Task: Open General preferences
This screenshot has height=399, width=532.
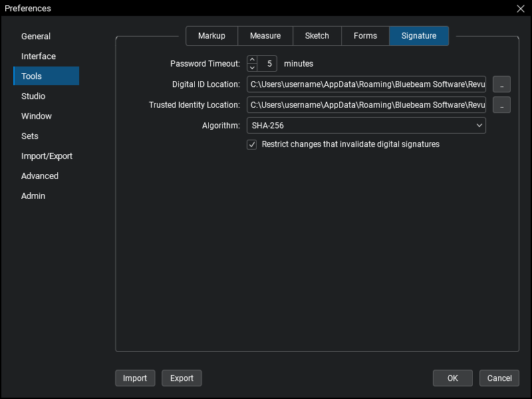Action: pos(36,36)
